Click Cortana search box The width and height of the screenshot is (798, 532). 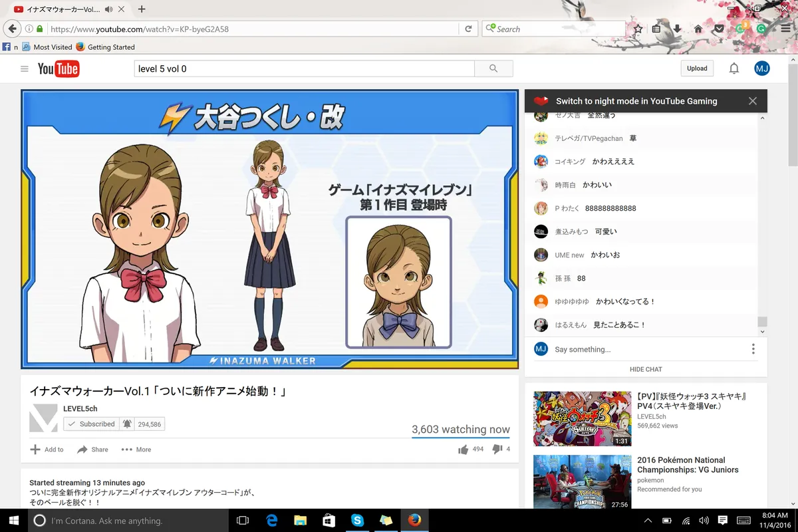point(128,520)
